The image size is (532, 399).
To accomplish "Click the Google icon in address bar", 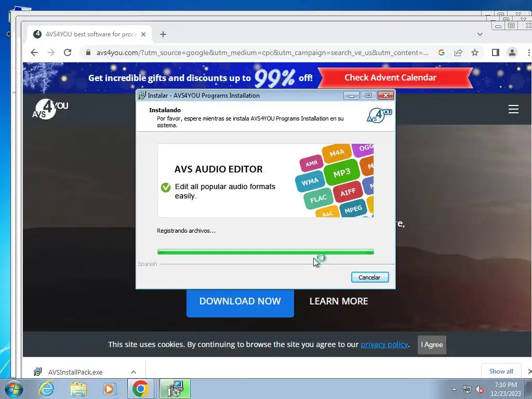I will coord(442,52).
